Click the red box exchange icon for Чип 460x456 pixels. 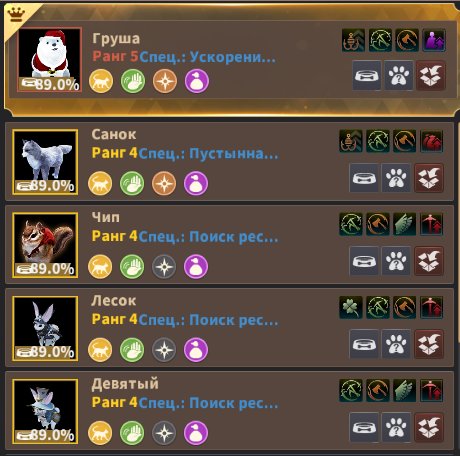(x=429, y=261)
